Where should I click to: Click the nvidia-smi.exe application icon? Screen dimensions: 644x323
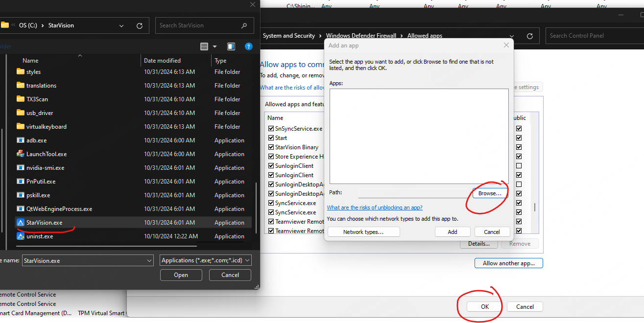(21, 167)
